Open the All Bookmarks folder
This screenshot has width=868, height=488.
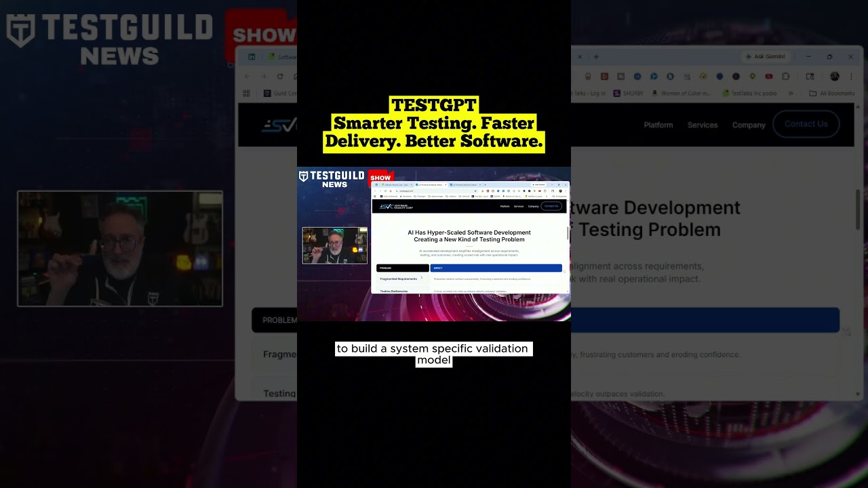(832, 94)
